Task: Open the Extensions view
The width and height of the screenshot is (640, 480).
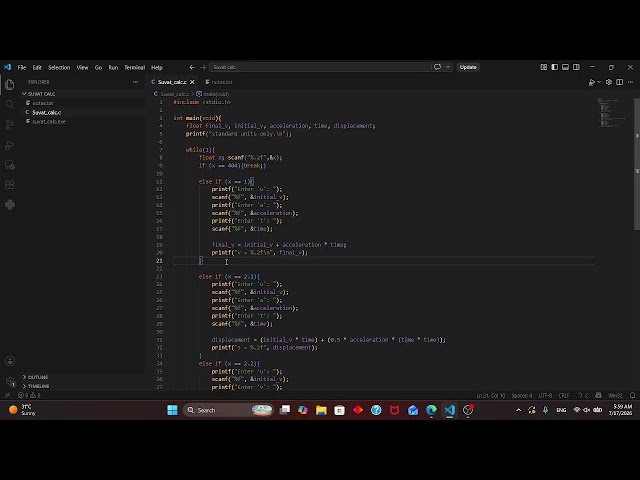Action: click(10, 185)
